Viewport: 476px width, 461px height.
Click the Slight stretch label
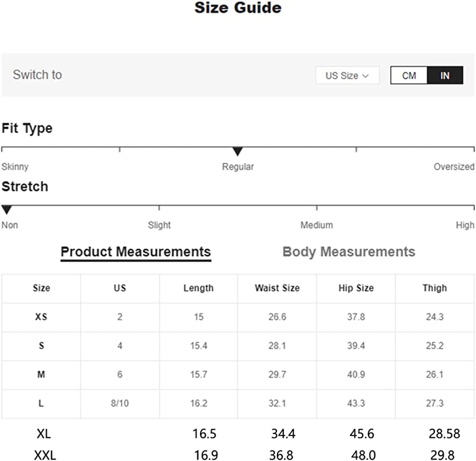(x=159, y=225)
